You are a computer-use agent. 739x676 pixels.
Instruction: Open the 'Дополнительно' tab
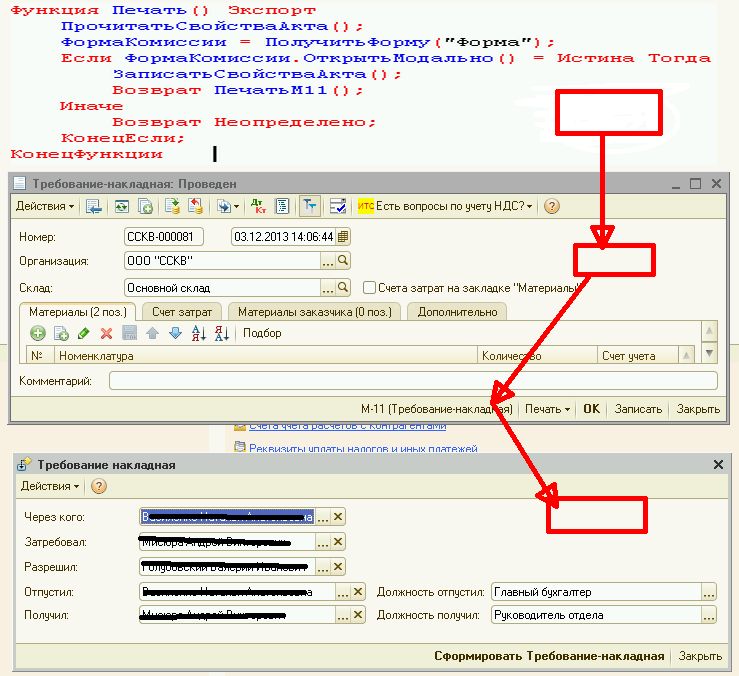(457, 312)
